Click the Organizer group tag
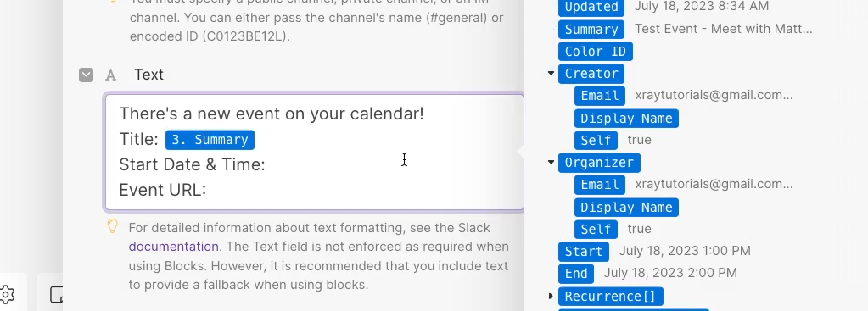868x311 pixels. coord(599,163)
